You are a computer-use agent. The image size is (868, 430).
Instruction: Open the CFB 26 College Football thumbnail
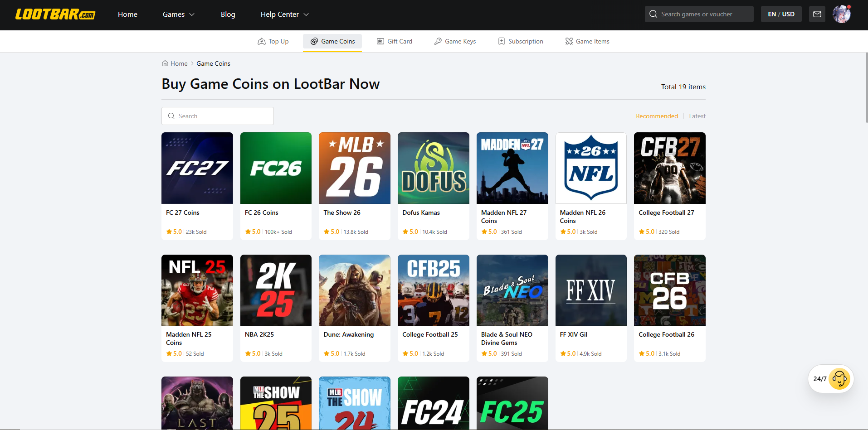tap(670, 290)
